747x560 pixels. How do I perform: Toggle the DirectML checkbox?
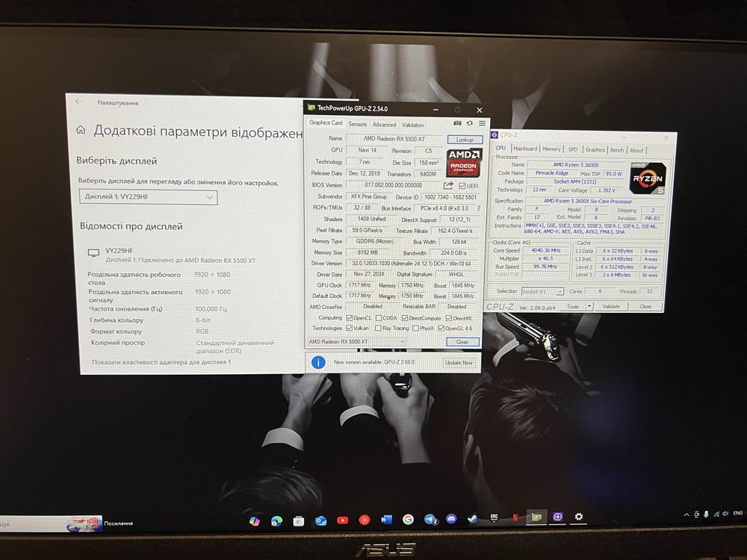click(449, 318)
